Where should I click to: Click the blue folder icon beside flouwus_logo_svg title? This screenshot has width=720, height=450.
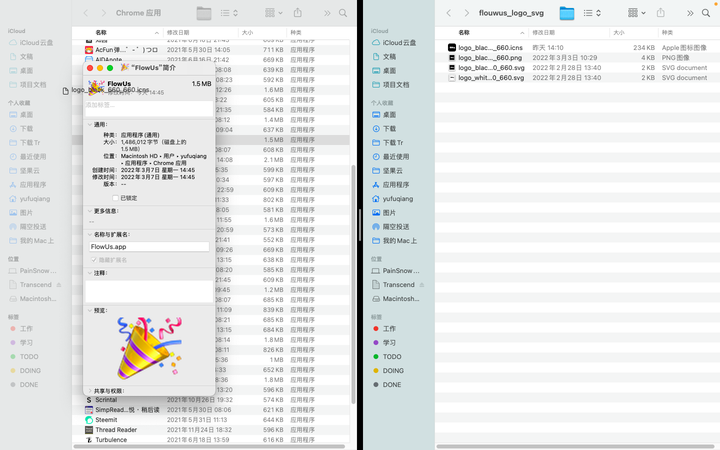(567, 13)
